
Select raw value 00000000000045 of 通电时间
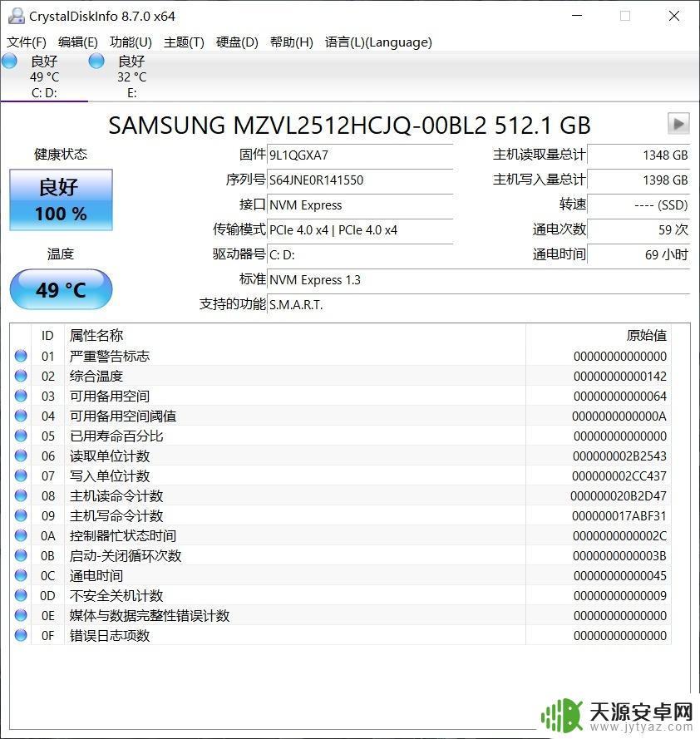tap(620, 576)
